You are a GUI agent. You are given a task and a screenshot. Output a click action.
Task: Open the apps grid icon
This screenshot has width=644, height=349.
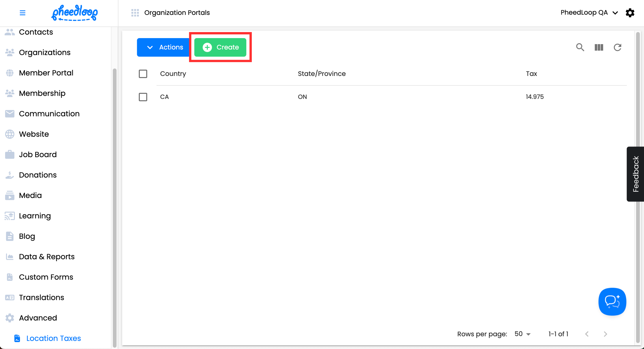[x=135, y=13]
